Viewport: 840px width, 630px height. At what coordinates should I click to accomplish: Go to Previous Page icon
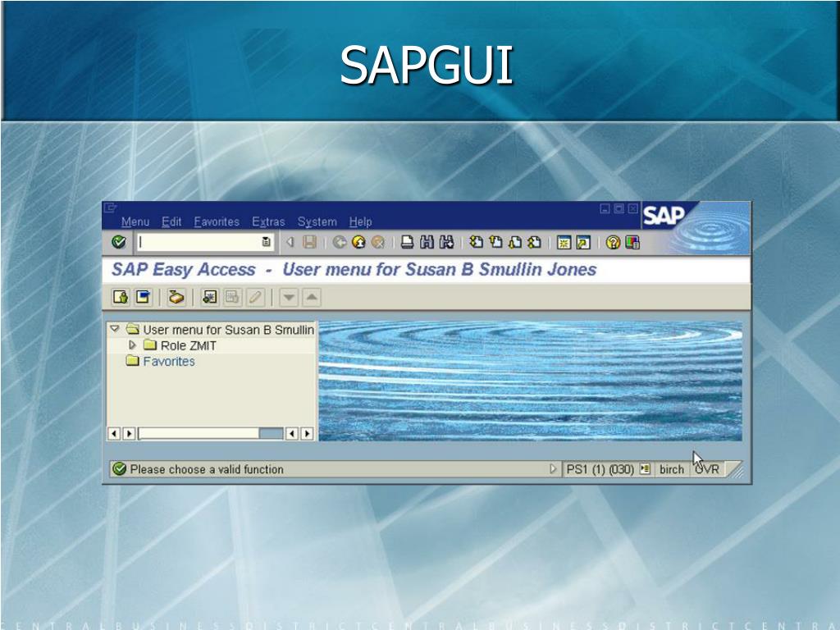[x=496, y=242]
